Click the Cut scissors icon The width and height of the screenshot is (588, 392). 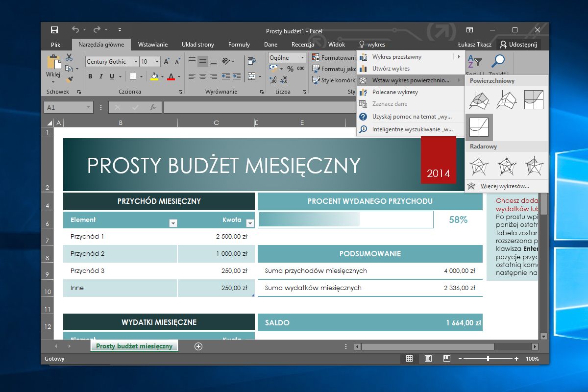click(x=69, y=57)
